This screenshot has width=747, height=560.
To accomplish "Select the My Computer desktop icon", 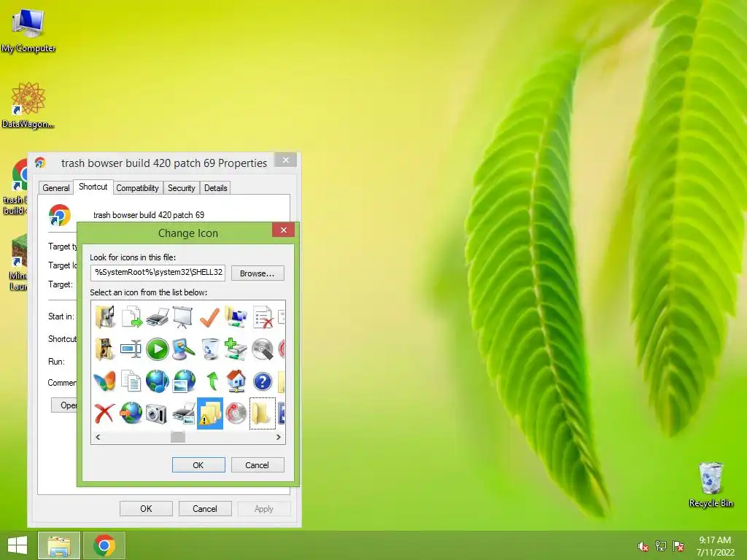I will pos(28,31).
